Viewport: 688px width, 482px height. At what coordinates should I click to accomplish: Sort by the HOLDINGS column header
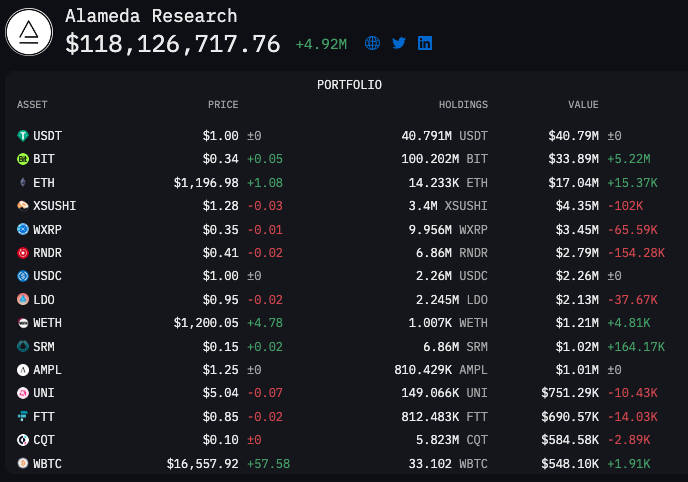tap(463, 105)
